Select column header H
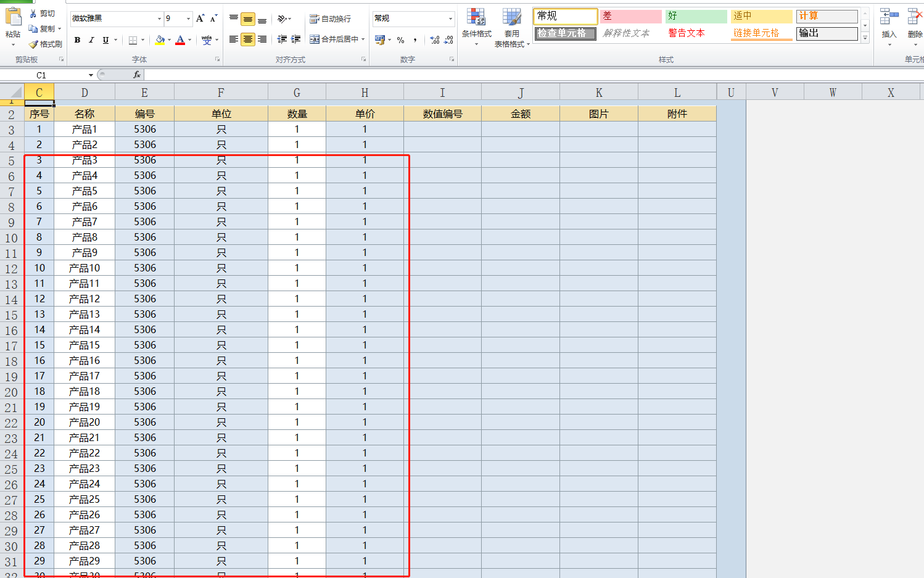 click(x=365, y=93)
